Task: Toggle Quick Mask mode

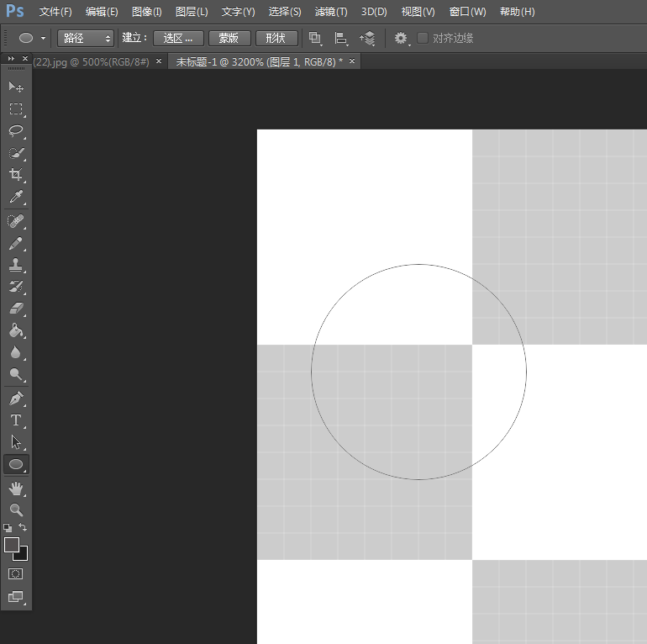Action: pos(16,574)
